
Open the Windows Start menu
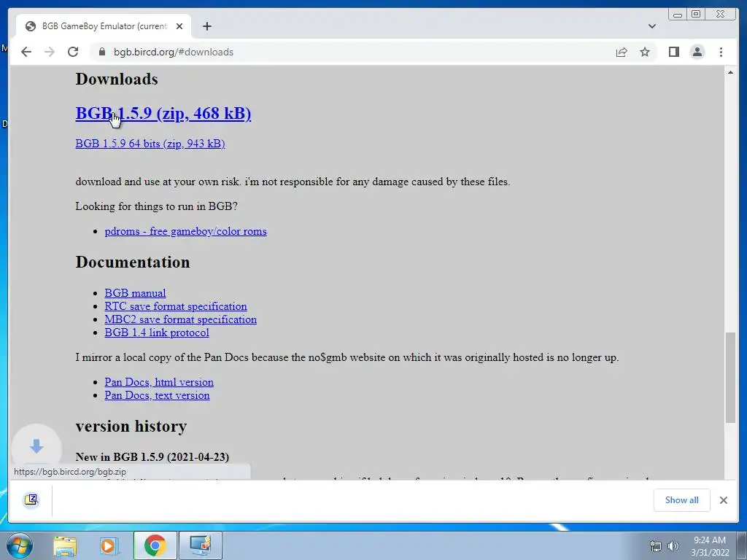(20, 545)
